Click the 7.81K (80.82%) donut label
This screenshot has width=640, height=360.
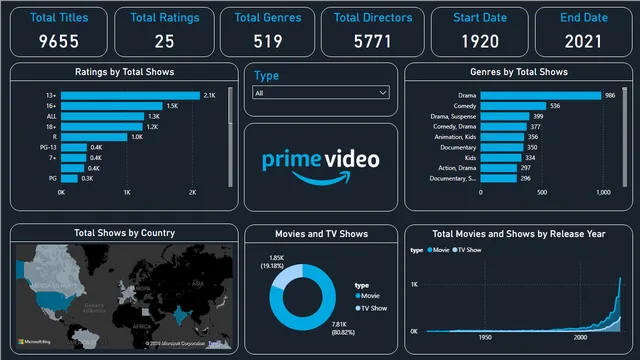(x=343, y=328)
